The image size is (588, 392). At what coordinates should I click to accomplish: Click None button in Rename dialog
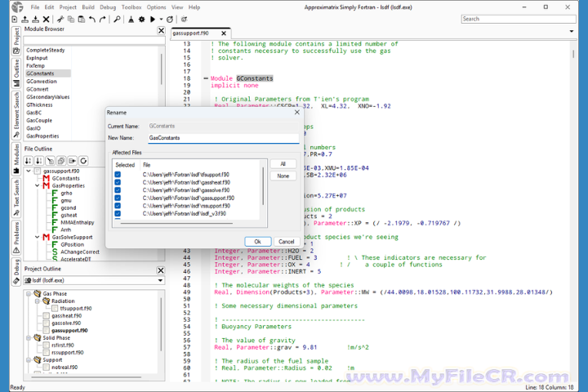click(x=283, y=176)
